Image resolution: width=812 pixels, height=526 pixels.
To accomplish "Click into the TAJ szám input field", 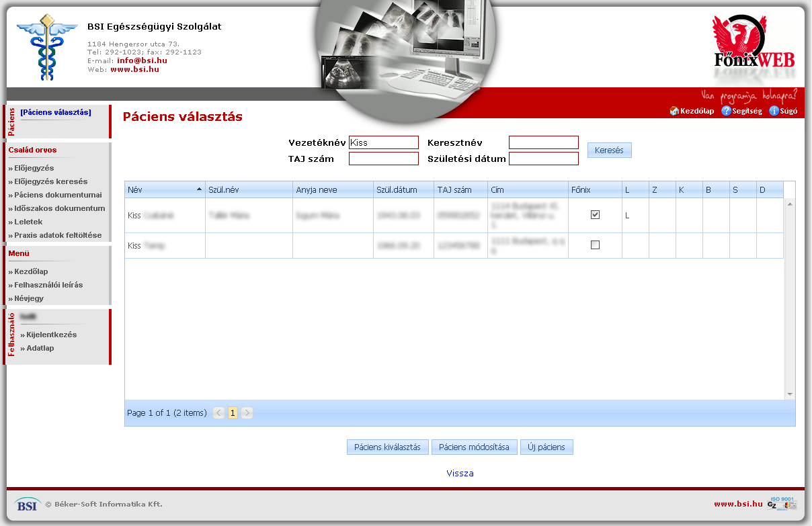I will [383, 159].
